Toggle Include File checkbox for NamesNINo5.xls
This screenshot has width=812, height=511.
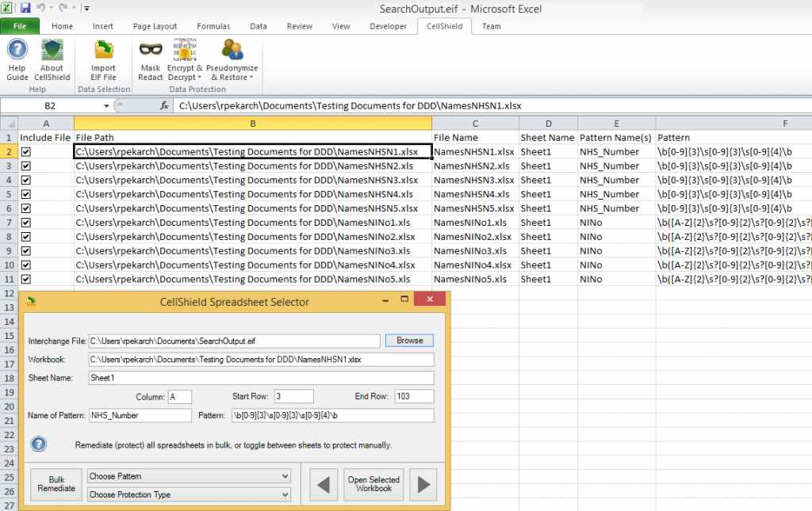click(x=26, y=280)
